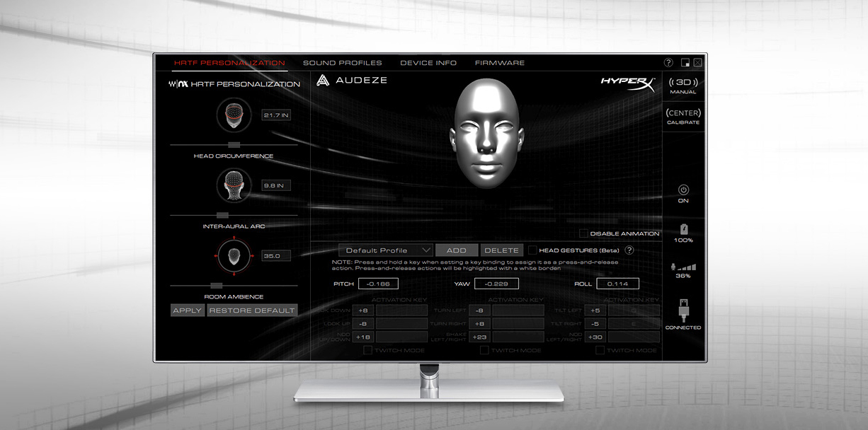This screenshot has height=430, width=868.
Task: Toggle Twitch Mode under the pitch gestures
Action: pos(367,350)
